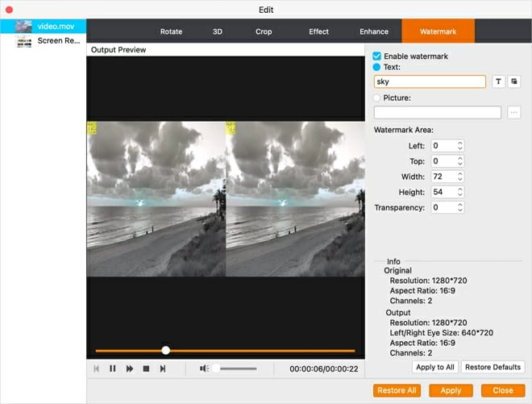Skip to the next frame icon
The image size is (532, 404).
coord(162,369)
